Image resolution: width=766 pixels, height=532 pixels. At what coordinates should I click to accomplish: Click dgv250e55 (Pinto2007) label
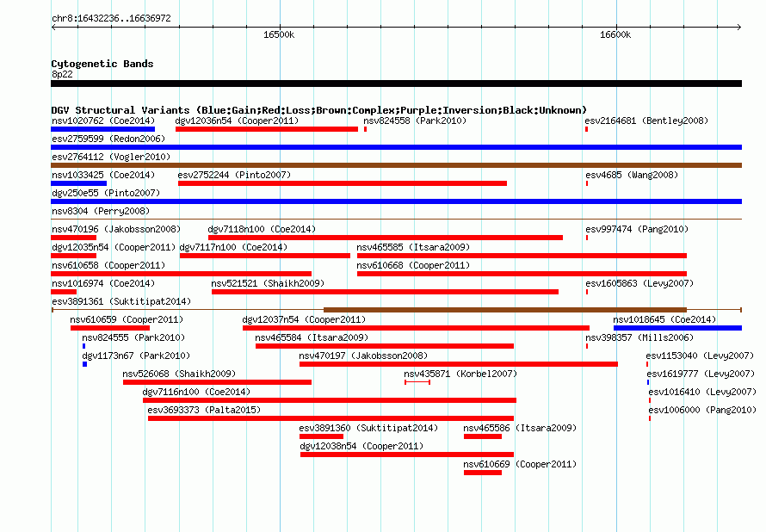pos(106,193)
